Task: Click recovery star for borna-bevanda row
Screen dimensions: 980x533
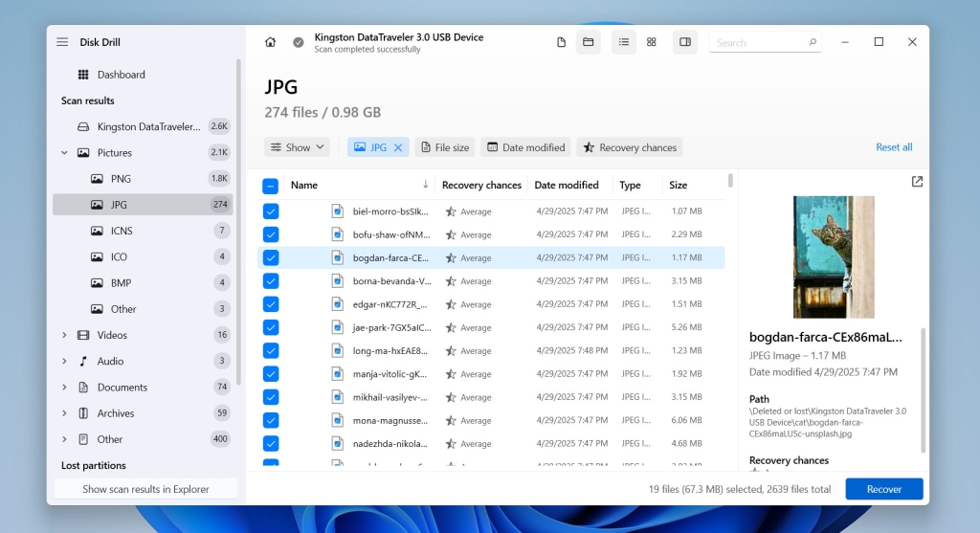Action: 450,281
